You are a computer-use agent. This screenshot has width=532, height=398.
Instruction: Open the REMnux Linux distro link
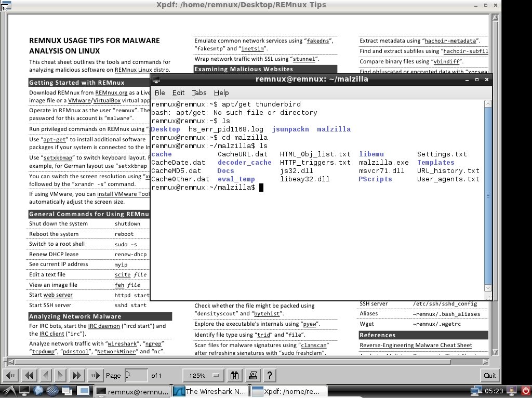coord(142,70)
